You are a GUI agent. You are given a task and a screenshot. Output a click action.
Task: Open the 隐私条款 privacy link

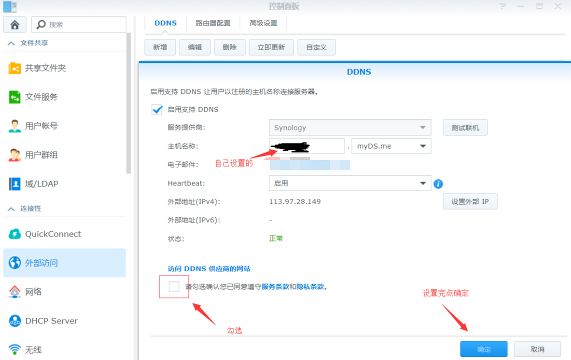pyautogui.click(x=310, y=287)
